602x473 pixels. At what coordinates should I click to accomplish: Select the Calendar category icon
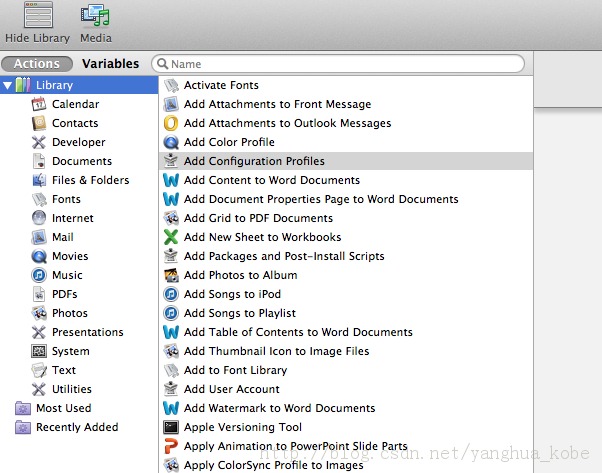click(39, 104)
